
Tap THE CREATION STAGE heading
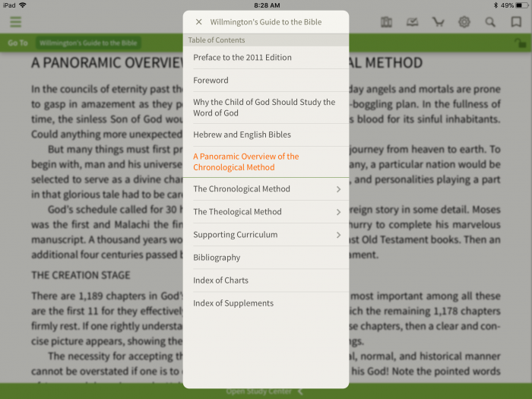81,275
